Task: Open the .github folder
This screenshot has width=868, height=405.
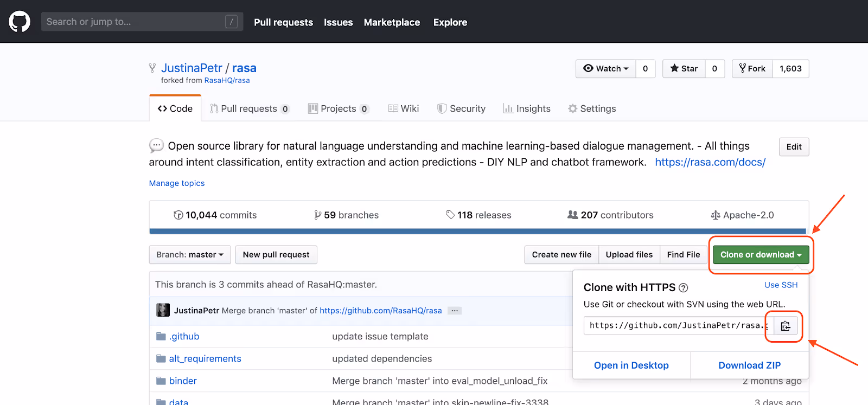Action: coord(184,336)
